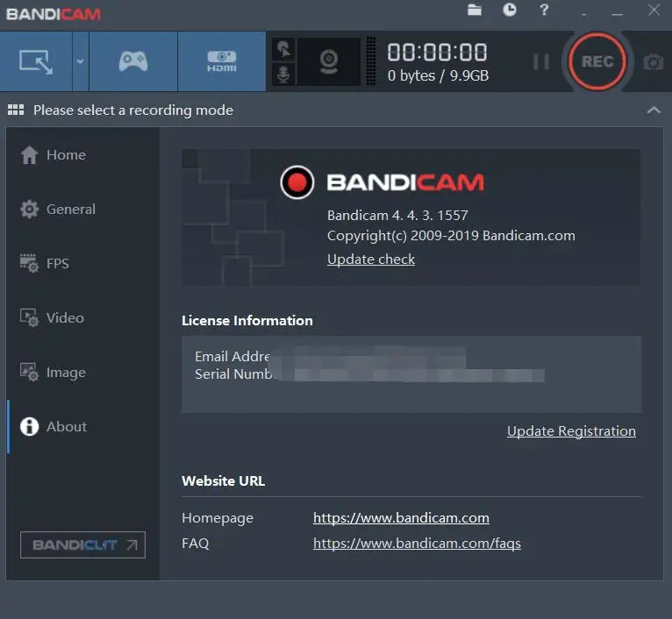Launch Bandicut from sidebar button
Viewport: 672px width, 619px height.
click(82, 544)
